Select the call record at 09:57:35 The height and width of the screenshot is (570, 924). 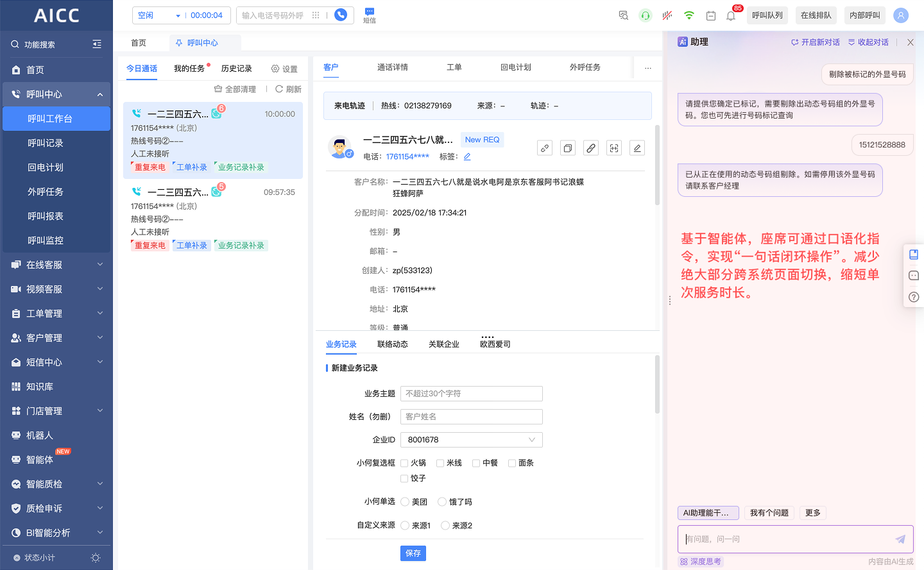[213, 218]
